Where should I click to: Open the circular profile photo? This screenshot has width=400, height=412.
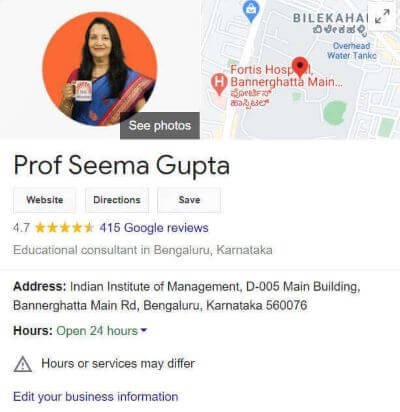coord(99,69)
